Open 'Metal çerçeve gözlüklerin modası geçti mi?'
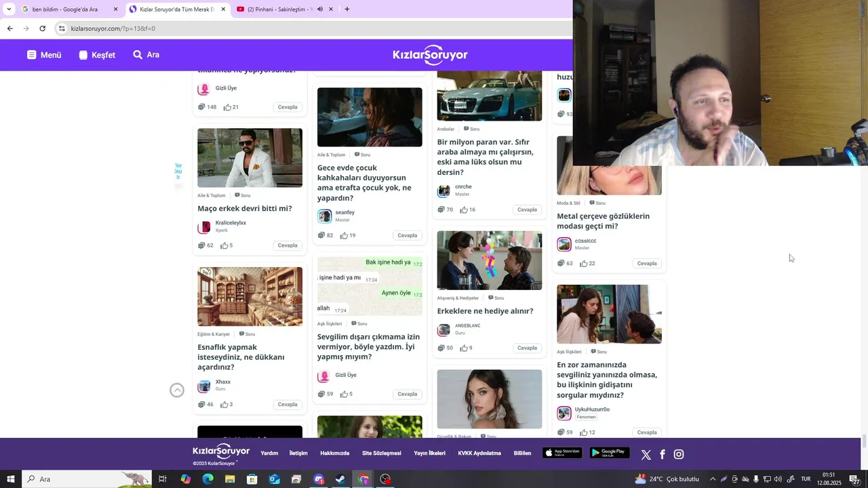The height and width of the screenshot is (488, 868). 603,221
